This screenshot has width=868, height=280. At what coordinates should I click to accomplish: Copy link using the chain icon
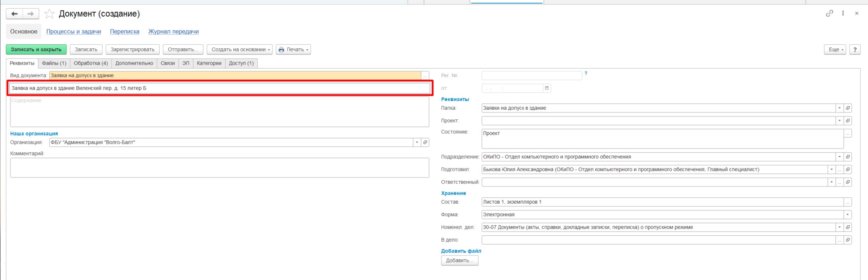click(829, 14)
